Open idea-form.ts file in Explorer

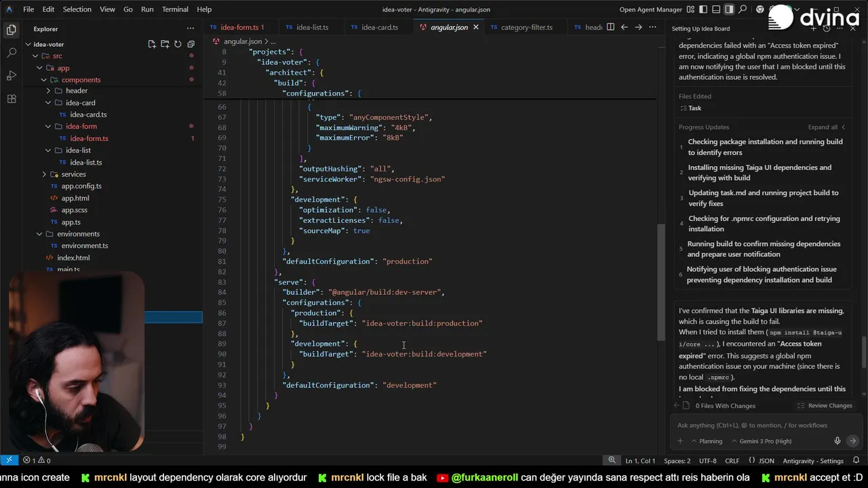(89, 138)
